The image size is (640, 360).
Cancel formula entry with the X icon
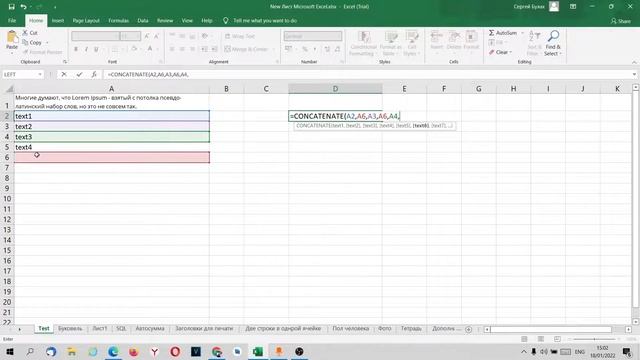pyautogui.click(x=64, y=74)
